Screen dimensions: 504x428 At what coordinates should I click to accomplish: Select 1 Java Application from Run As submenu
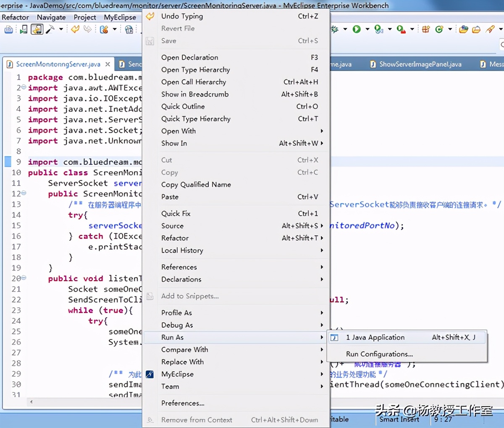pyautogui.click(x=375, y=337)
